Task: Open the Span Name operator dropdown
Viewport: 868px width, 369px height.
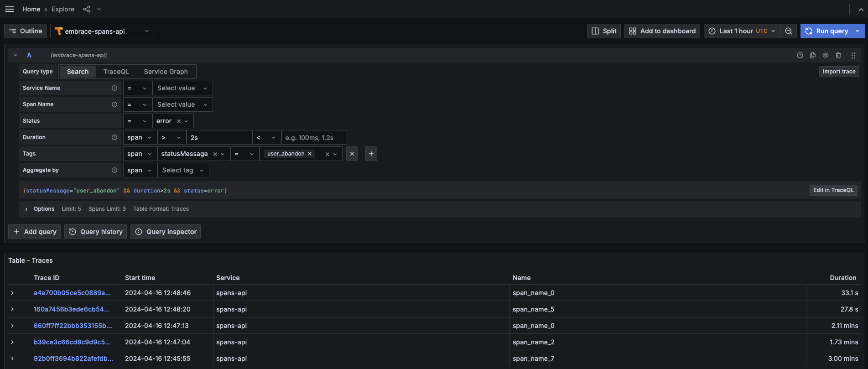Action: pyautogui.click(x=137, y=104)
